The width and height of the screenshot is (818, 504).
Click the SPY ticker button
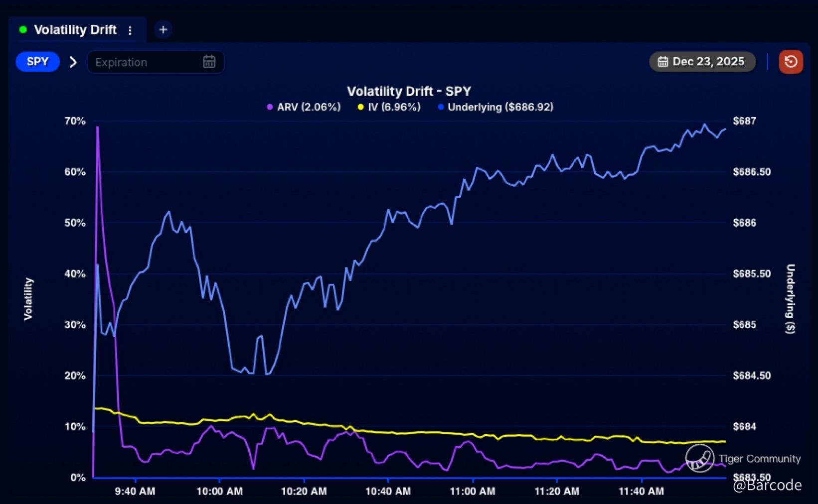tap(38, 62)
